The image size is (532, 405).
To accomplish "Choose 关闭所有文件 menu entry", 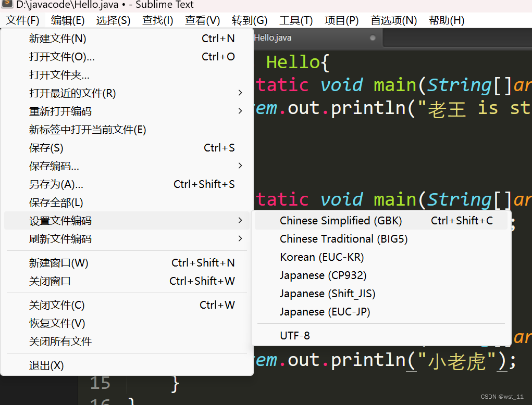I will point(127,341).
